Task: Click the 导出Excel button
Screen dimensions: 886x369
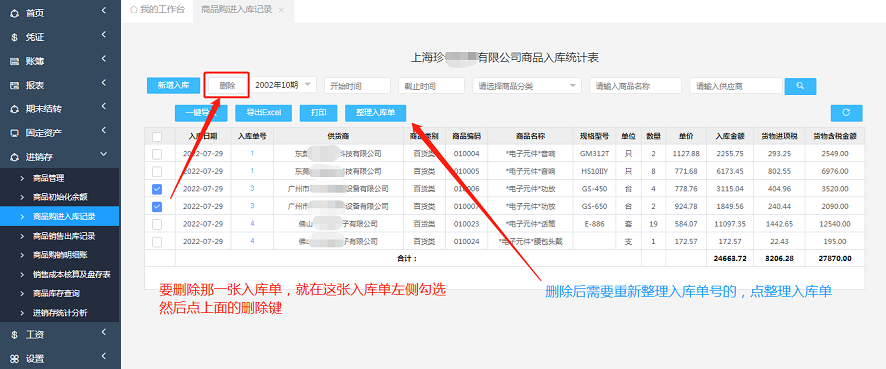Action: [264, 113]
